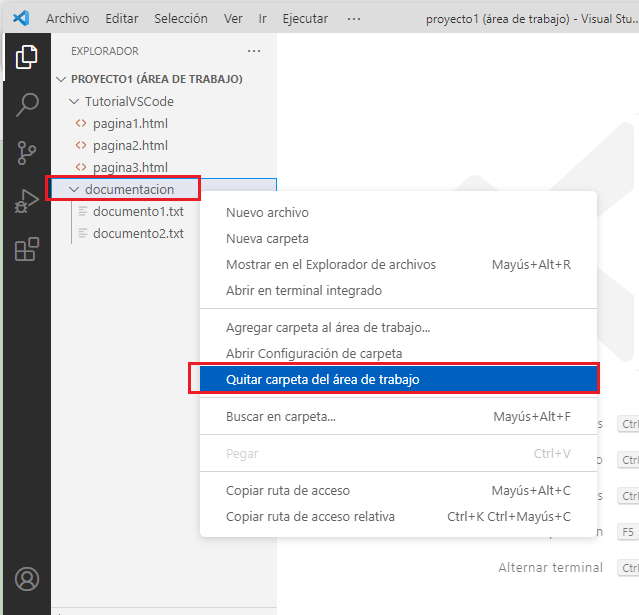Click the proyecto1 window title text
The width and height of the screenshot is (639, 615).
click(x=531, y=19)
